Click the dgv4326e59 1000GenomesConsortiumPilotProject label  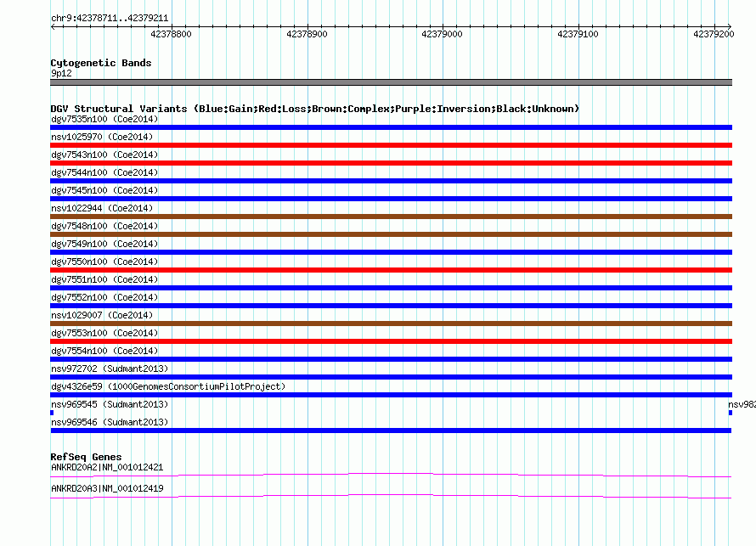tap(168, 386)
